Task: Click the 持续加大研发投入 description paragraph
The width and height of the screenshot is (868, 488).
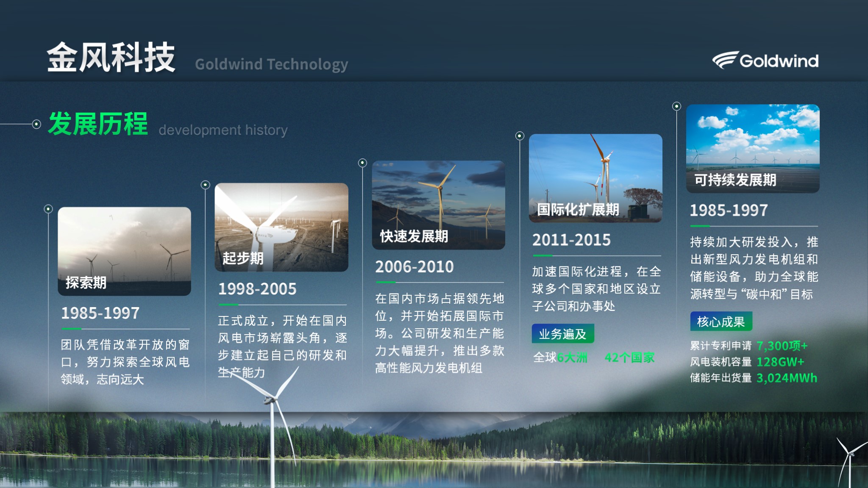Action: [754, 268]
